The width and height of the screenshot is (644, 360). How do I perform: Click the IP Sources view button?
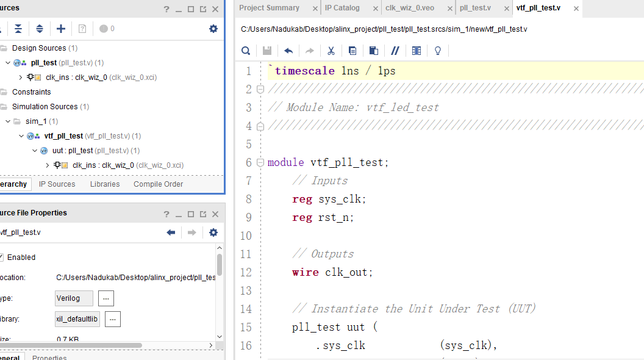pyautogui.click(x=57, y=184)
